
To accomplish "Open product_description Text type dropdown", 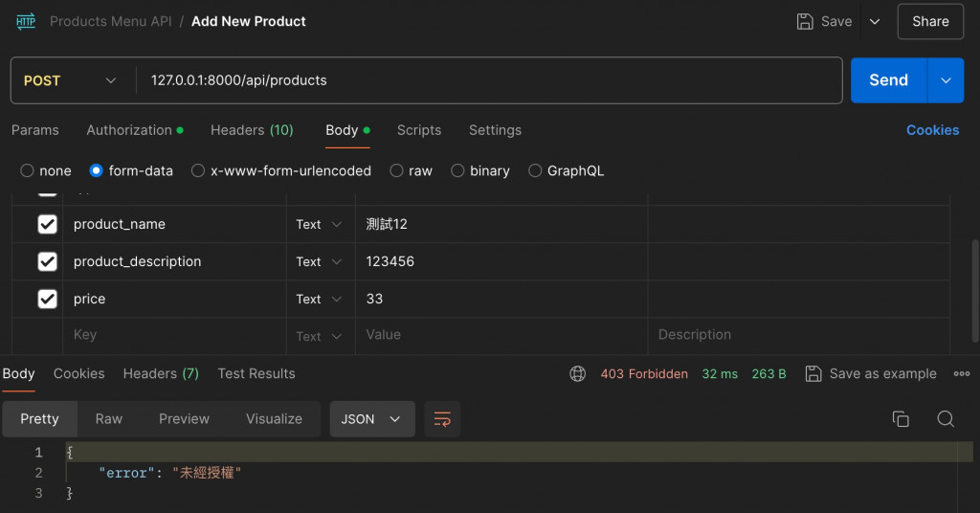I will click(x=319, y=261).
